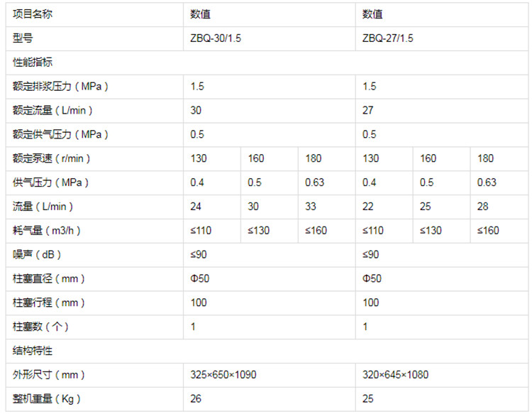
Task: Select the 320×645×1080 dimensions cell
Action: tap(395, 375)
